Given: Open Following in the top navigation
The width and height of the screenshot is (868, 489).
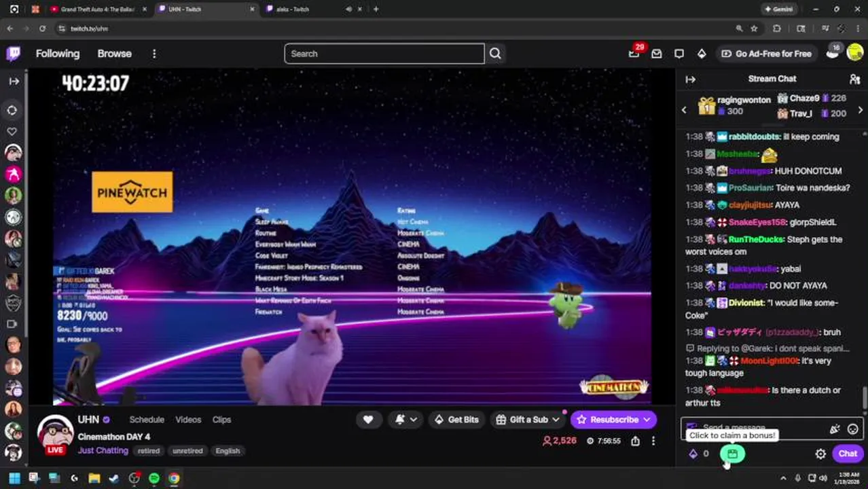Looking at the screenshot, I should point(58,54).
